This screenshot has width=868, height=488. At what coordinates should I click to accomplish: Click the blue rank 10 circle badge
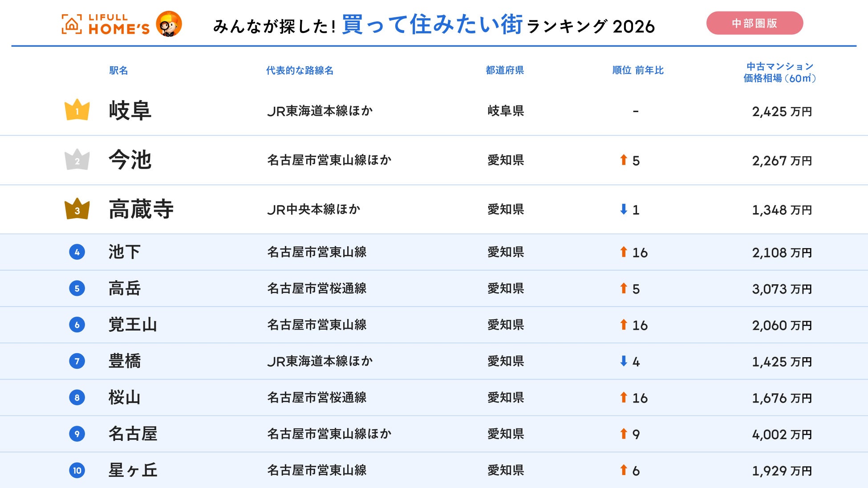[x=77, y=470]
